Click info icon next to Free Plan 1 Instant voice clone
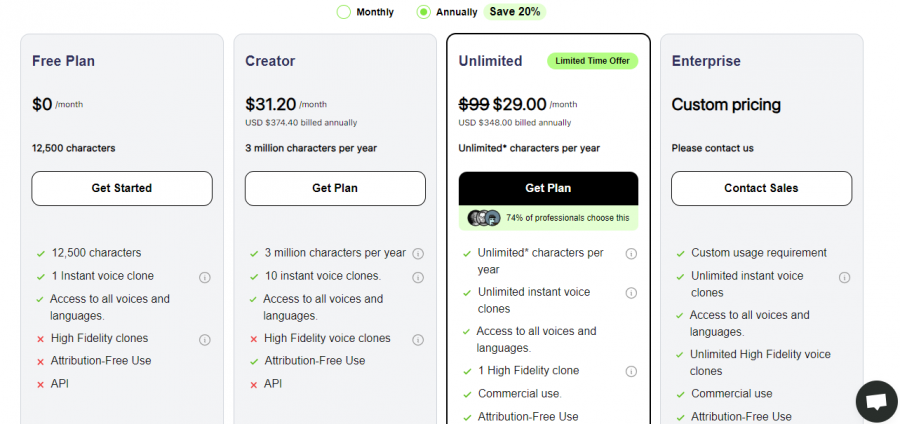The height and width of the screenshot is (424, 900). (205, 277)
